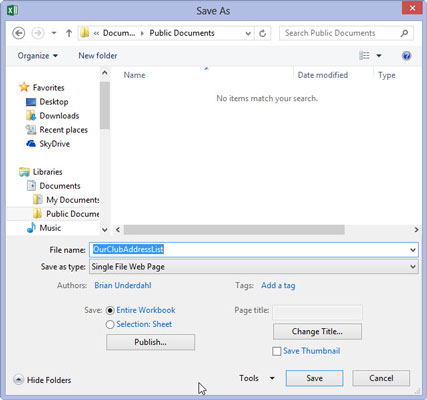
Task: Open the File name dropdown arrow
Action: coord(413,250)
